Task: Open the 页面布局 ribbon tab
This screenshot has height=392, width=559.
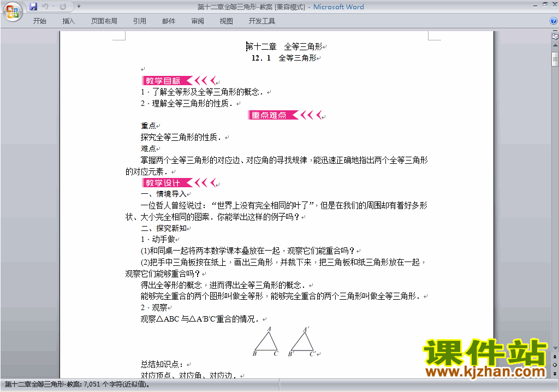Action: [x=104, y=21]
